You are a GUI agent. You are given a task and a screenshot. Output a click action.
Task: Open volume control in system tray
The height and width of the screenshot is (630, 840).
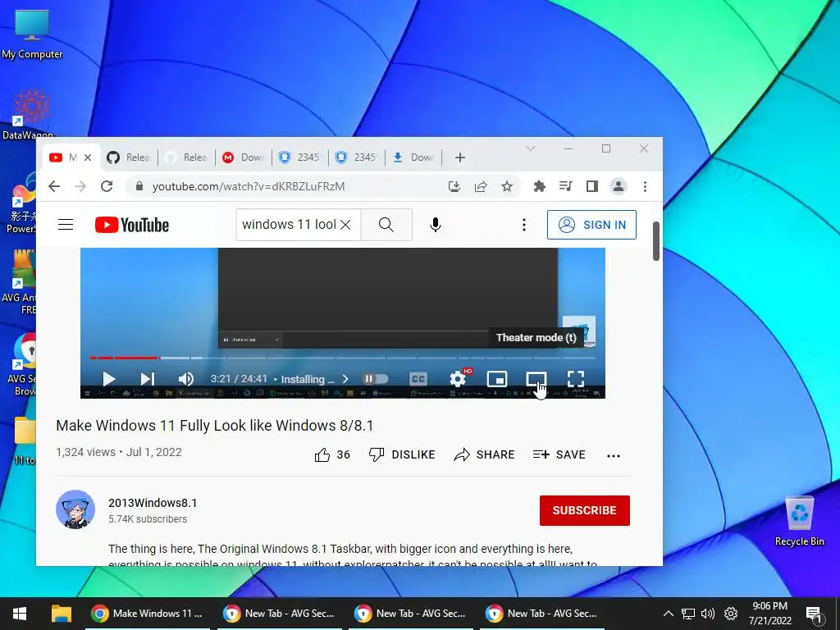pyautogui.click(x=708, y=614)
